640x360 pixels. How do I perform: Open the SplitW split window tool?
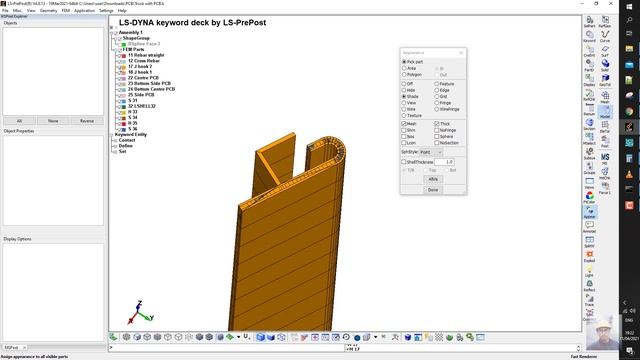590,241
